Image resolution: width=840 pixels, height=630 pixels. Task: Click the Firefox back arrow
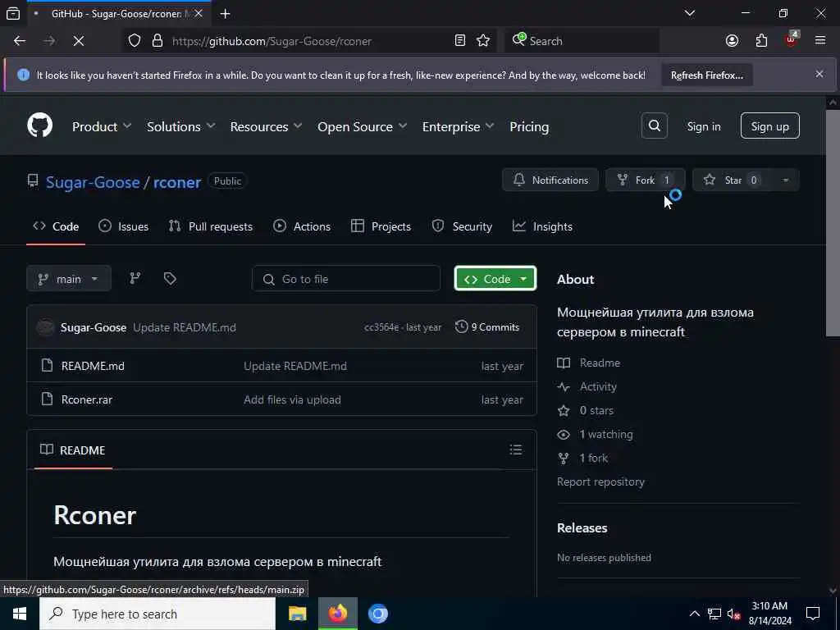pyautogui.click(x=20, y=41)
